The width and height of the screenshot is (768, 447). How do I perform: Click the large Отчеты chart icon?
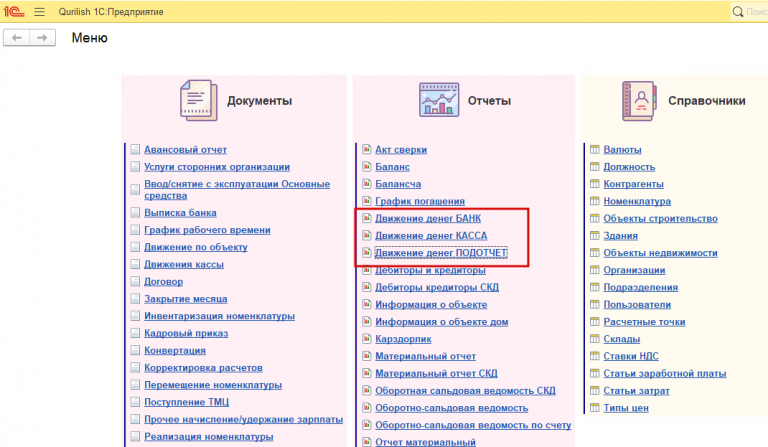[x=439, y=100]
